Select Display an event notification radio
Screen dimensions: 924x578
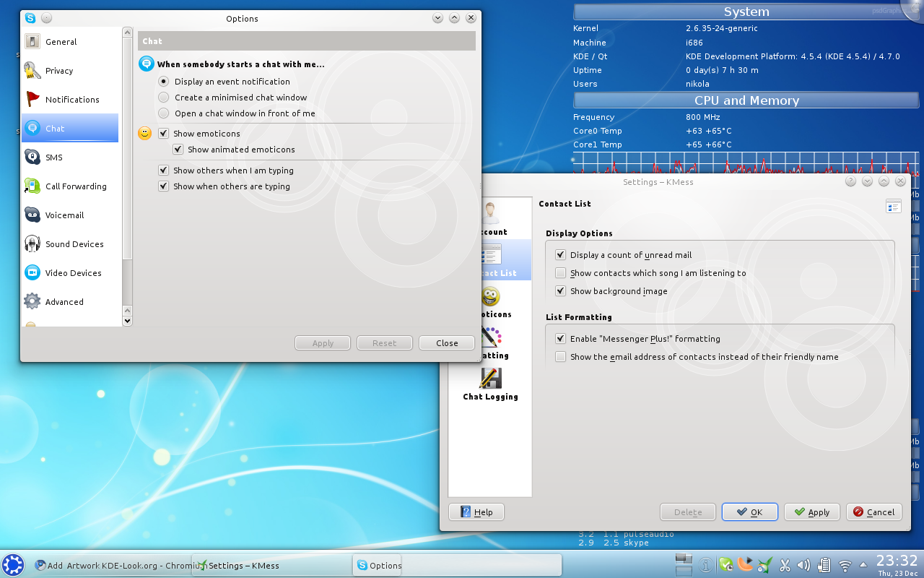click(x=164, y=82)
